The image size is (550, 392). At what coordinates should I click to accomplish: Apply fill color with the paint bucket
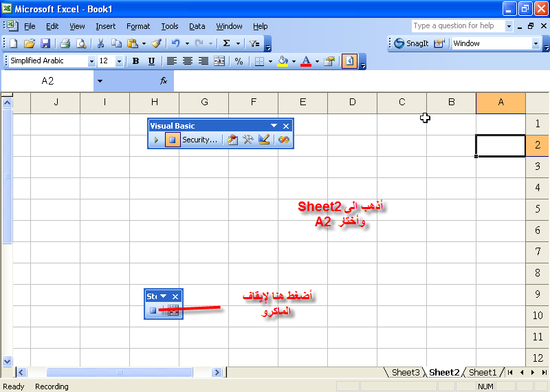pyautogui.click(x=283, y=61)
